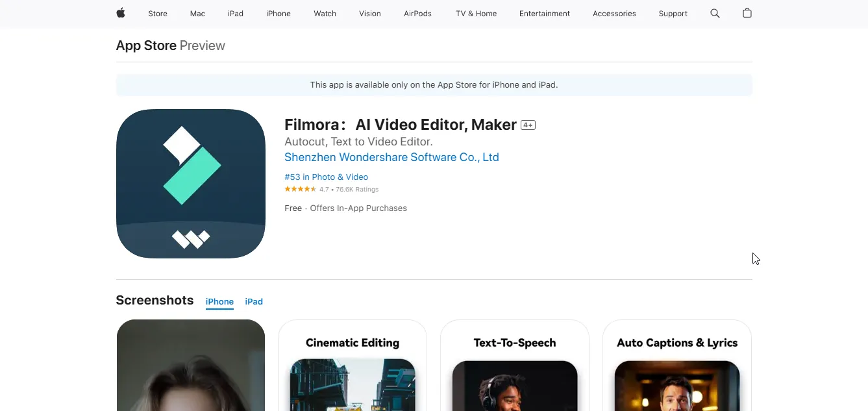The width and height of the screenshot is (868, 411).
Task: Select the Vision navigation item
Action: [369, 13]
